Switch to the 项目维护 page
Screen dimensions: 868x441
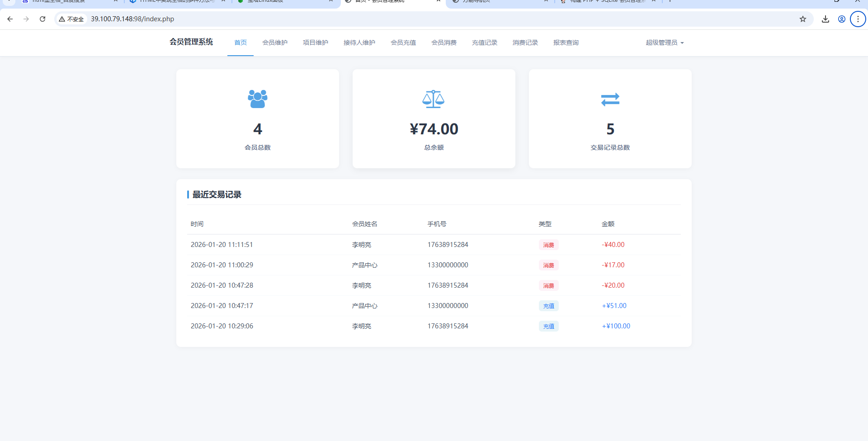(x=315, y=43)
